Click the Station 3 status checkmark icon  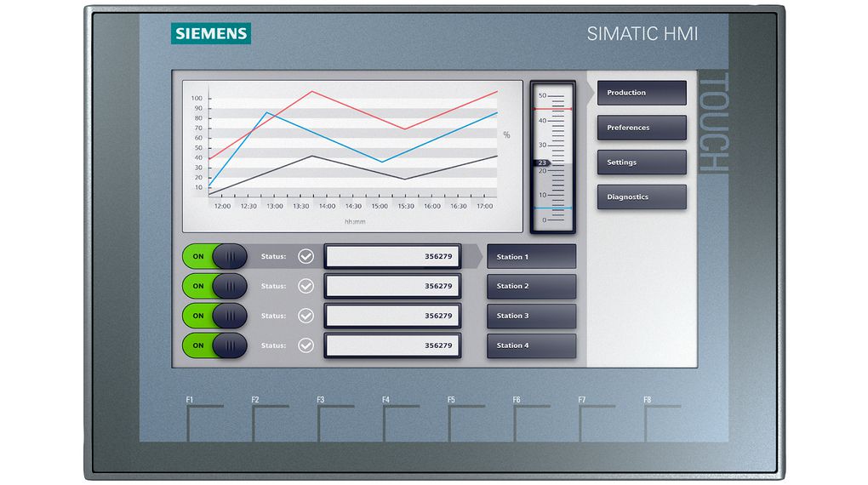point(306,316)
